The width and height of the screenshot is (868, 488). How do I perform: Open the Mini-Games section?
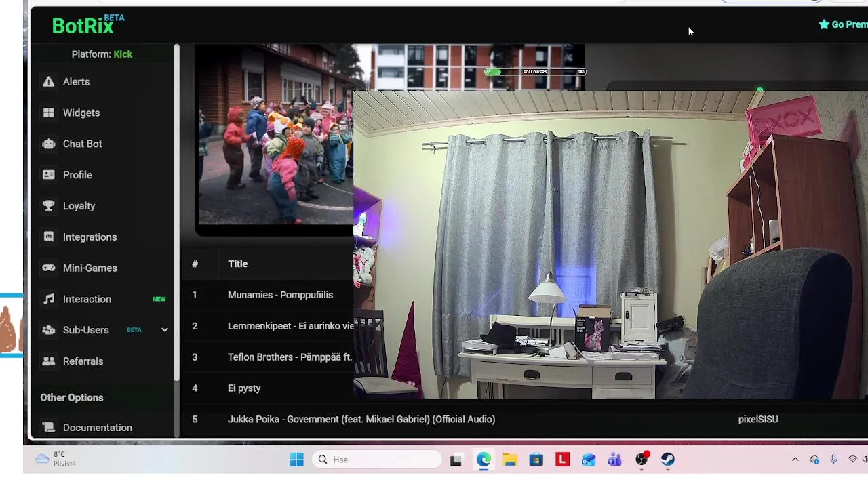pyautogui.click(x=90, y=268)
